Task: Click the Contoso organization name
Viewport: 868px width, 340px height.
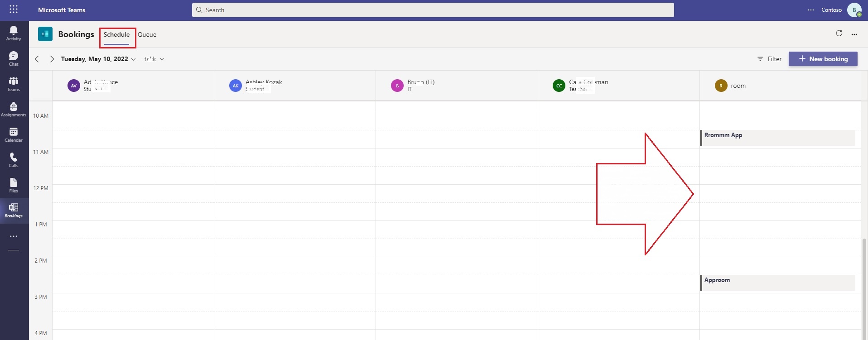Action: [x=831, y=10]
